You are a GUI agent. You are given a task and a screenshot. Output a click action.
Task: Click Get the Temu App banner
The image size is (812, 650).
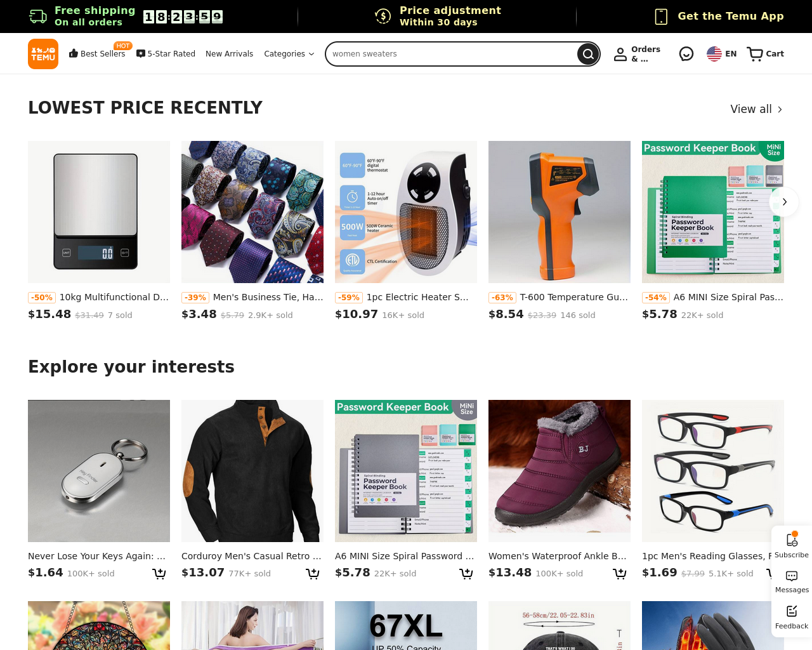tap(719, 17)
